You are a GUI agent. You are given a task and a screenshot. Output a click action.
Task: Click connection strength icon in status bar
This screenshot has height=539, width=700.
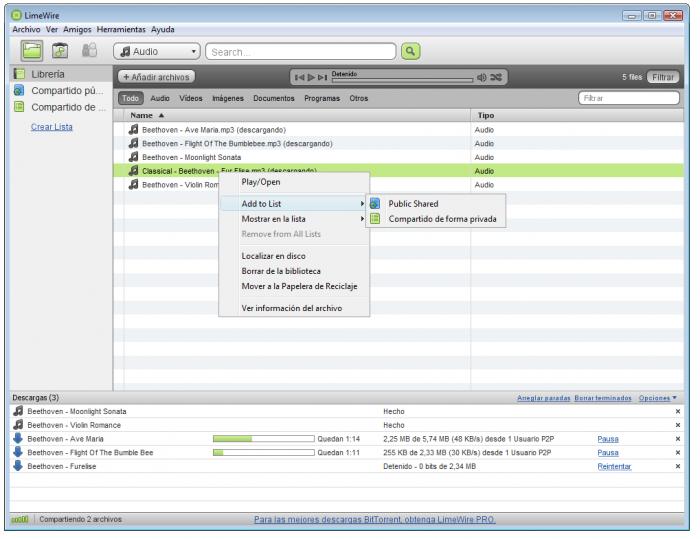tap(20, 519)
